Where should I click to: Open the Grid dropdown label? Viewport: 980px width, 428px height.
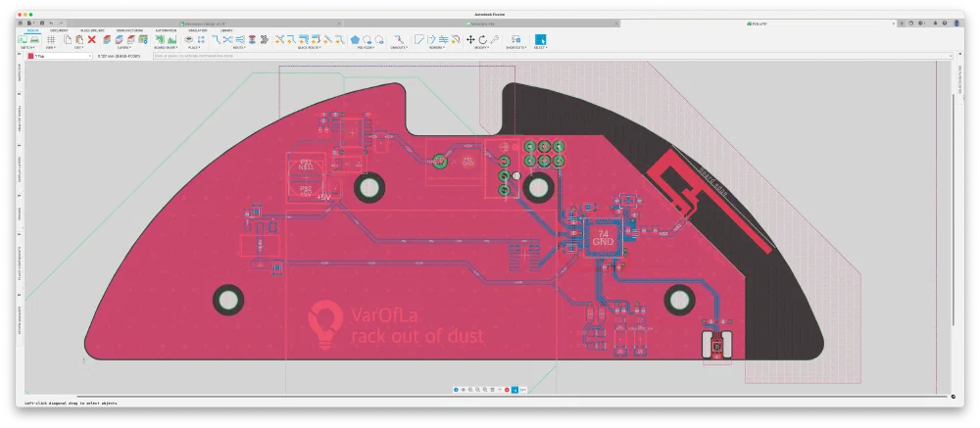pos(51,47)
